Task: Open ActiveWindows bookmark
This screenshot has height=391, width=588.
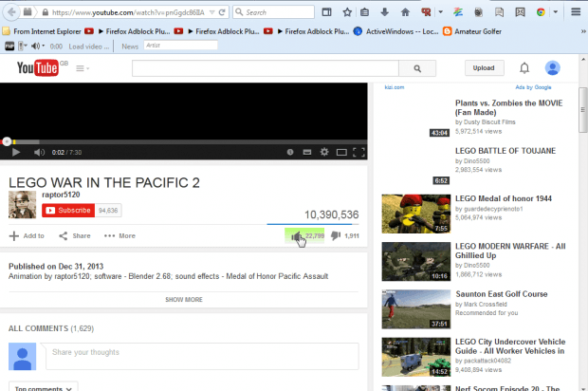Action: [396, 31]
